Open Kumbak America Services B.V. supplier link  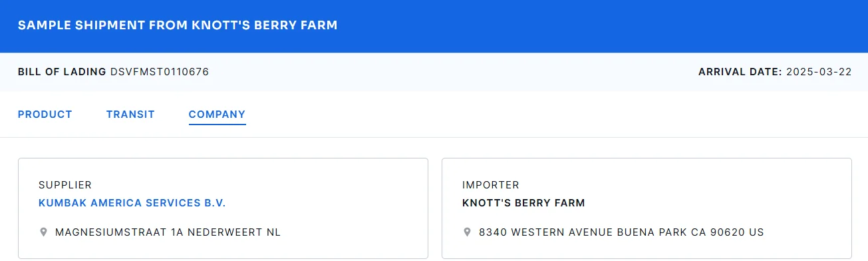(132, 203)
